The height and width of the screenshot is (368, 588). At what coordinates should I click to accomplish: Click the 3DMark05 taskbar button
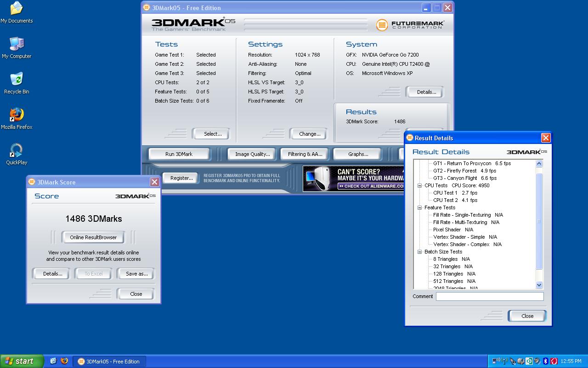110,362
